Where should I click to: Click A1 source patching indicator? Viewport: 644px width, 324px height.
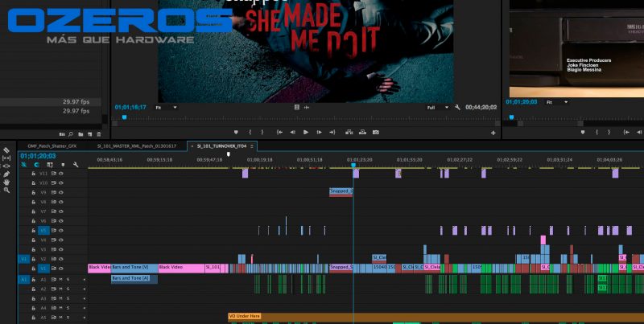(23, 280)
